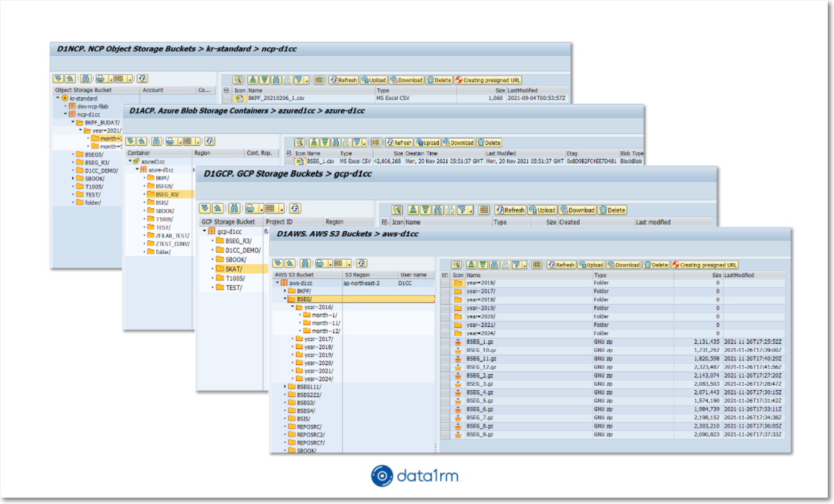834x504 pixels.
Task: Click Download button in AWS S3 window
Action: [624, 264]
